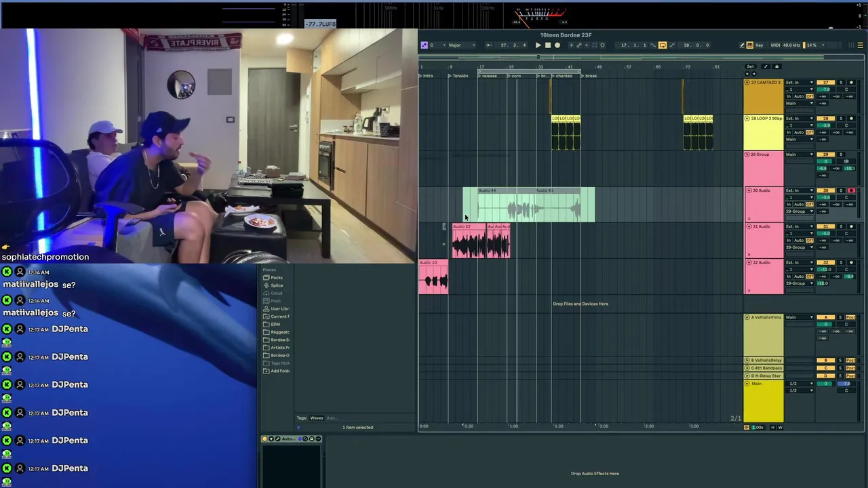Click the track 32 volume field -12.0
This screenshot has width=868, height=488.
point(825,269)
